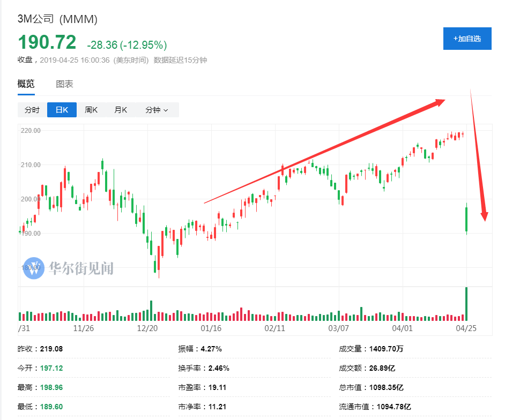Click 市盈率 value 19.11
Viewport: 505px width, 420px height.
click(218, 387)
